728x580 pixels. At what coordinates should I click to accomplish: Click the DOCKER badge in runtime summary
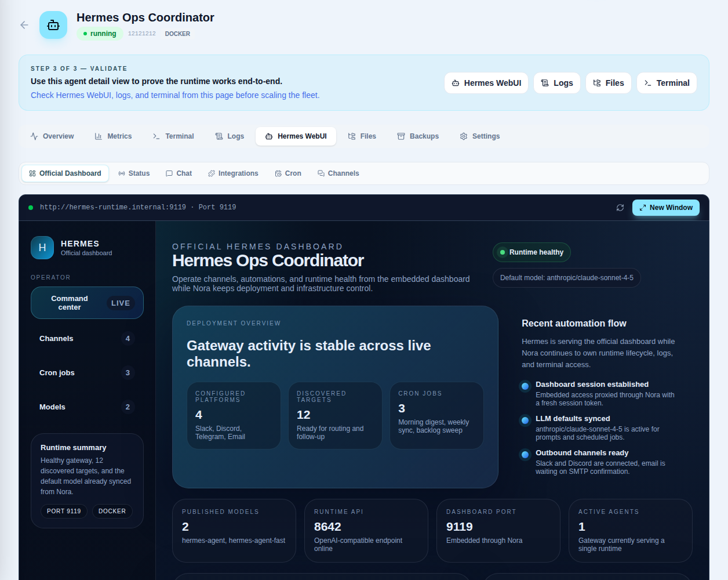click(x=112, y=511)
